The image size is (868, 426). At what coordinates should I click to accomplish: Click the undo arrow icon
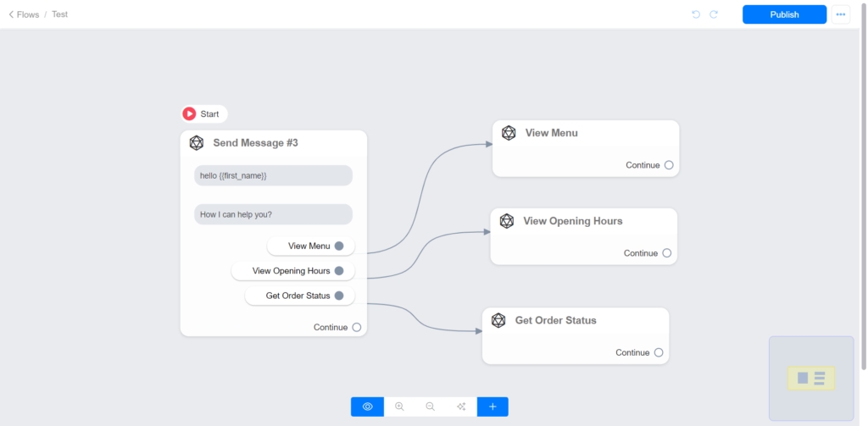point(696,14)
